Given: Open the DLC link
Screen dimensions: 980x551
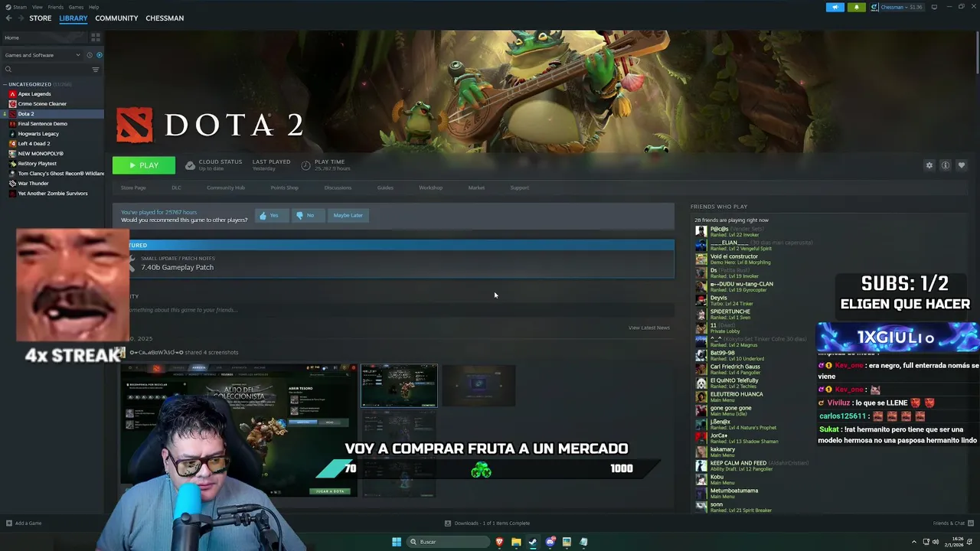Looking at the screenshot, I should (x=176, y=187).
